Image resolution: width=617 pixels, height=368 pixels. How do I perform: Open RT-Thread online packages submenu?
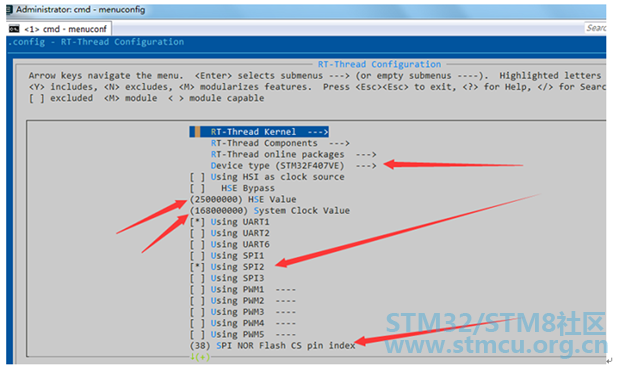click(x=293, y=154)
